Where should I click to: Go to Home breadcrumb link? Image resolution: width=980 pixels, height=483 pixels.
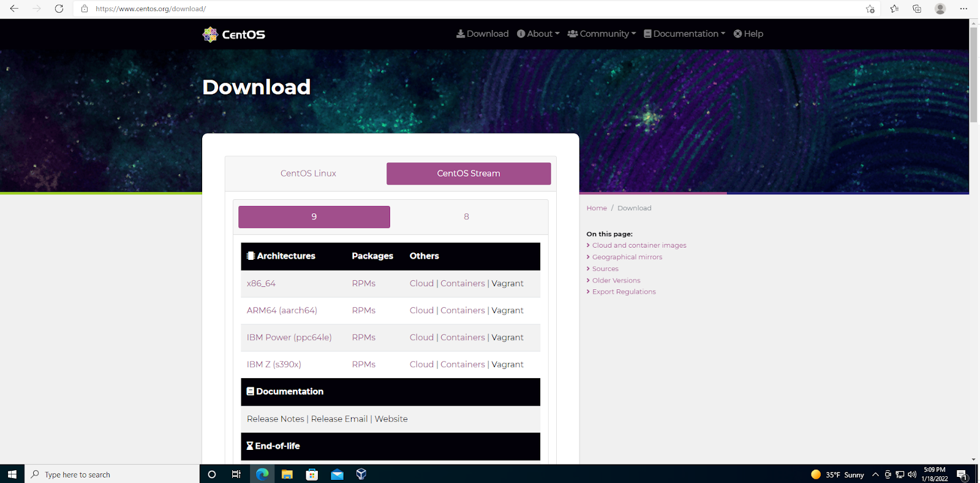point(597,208)
